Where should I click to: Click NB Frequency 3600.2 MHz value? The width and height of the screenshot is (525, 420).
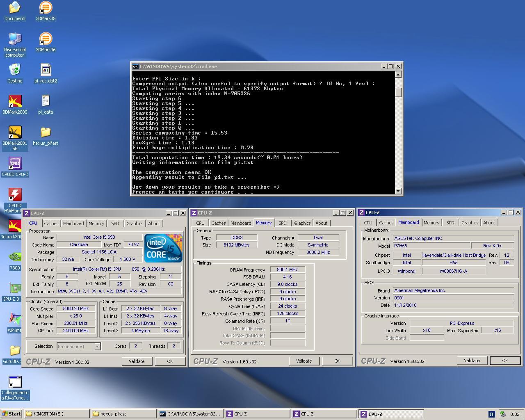318,252
